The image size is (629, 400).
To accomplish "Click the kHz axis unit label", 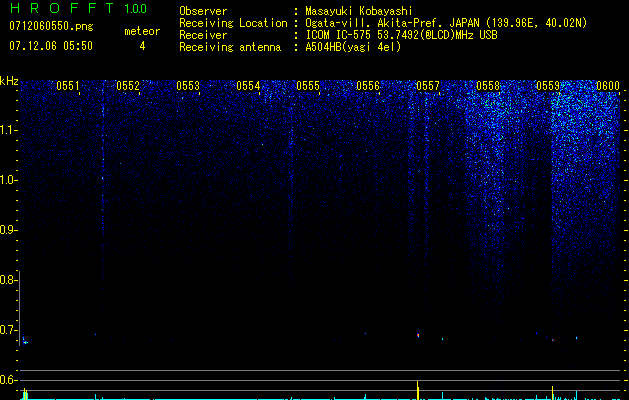I will [9, 81].
